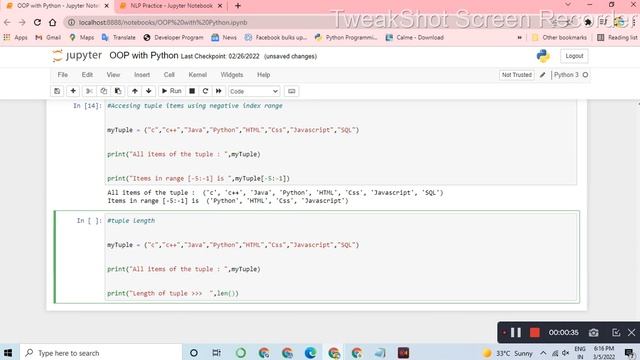640x360 pixels.
Task: Reload the current page
Action: pos(37,22)
